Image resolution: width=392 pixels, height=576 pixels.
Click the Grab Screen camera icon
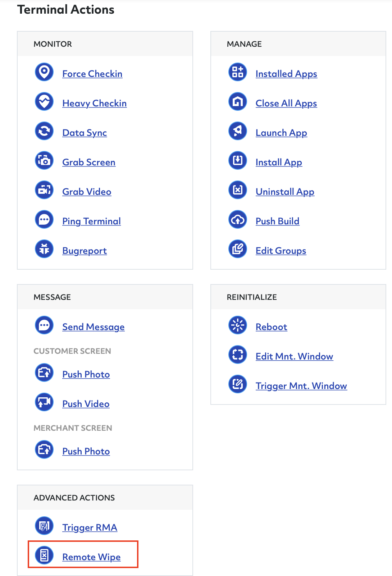point(44,160)
